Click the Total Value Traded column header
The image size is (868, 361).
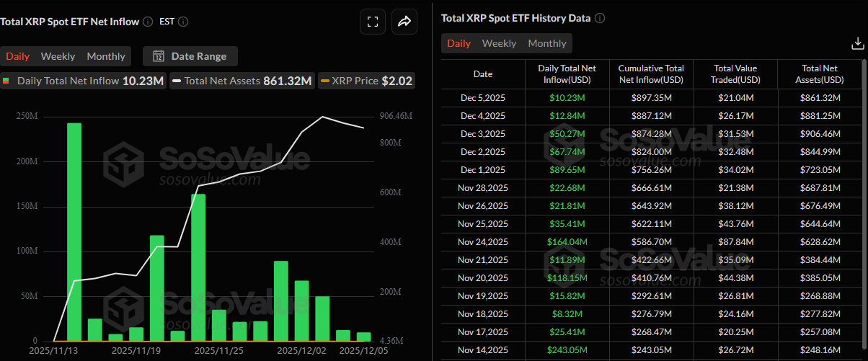(x=735, y=73)
